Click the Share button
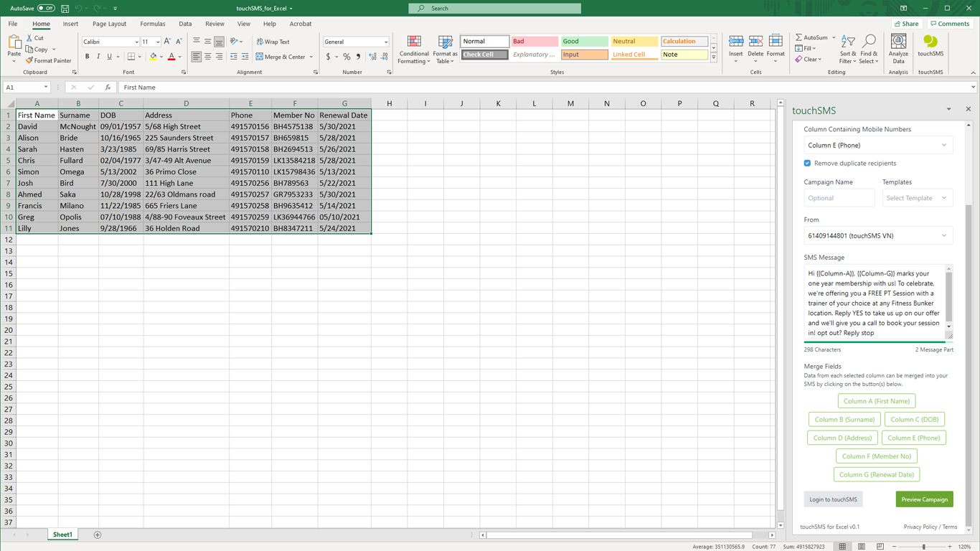 [x=907, y=24]
